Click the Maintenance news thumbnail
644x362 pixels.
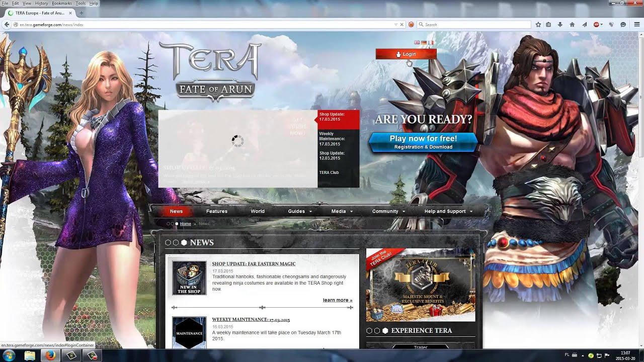point(189,332)
